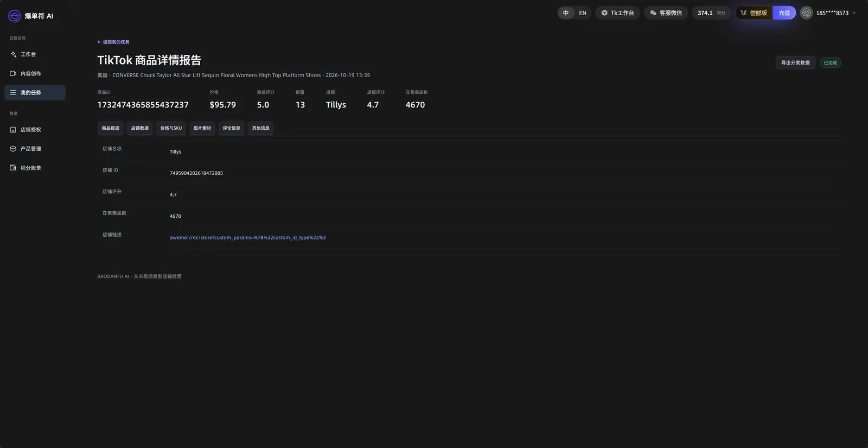The image size is (868, 448).
Task: Click the 4670 value in 在售商品数 row
Action: tap(175, 216)
